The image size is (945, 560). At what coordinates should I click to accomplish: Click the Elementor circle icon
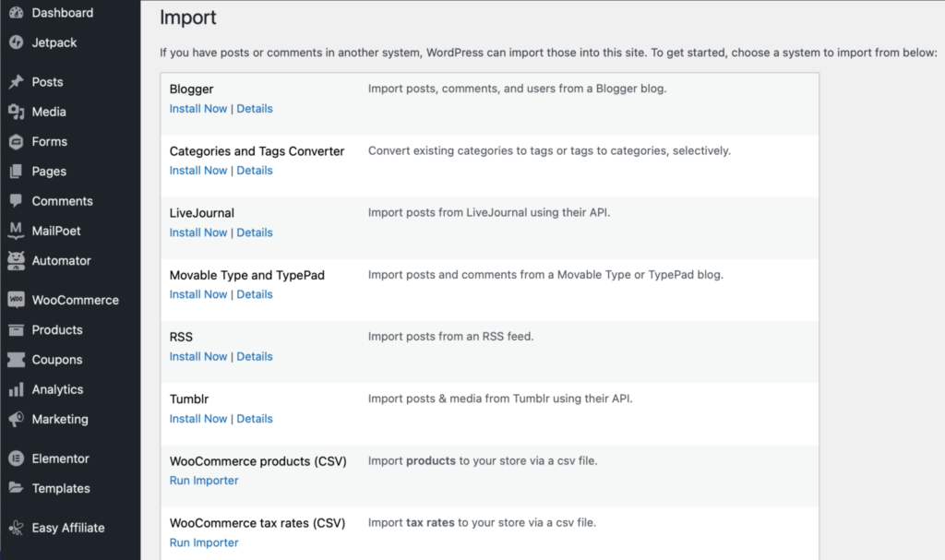17,459
